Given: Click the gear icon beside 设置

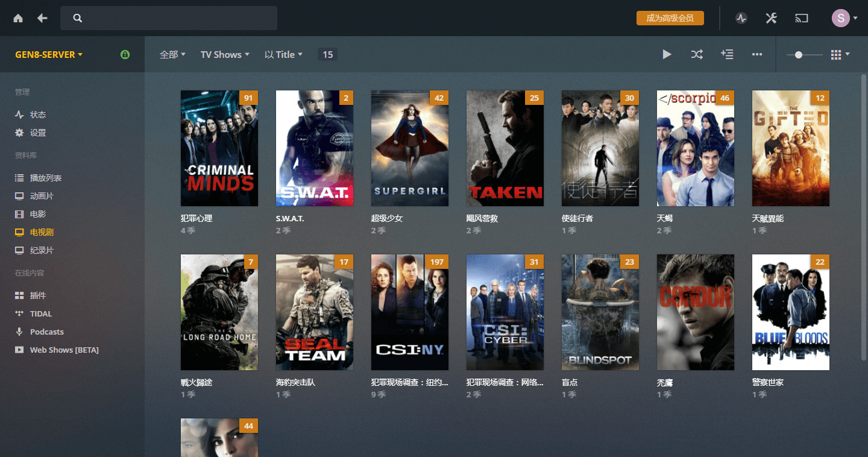Looking at the screenshot, I should click(19, 133).
